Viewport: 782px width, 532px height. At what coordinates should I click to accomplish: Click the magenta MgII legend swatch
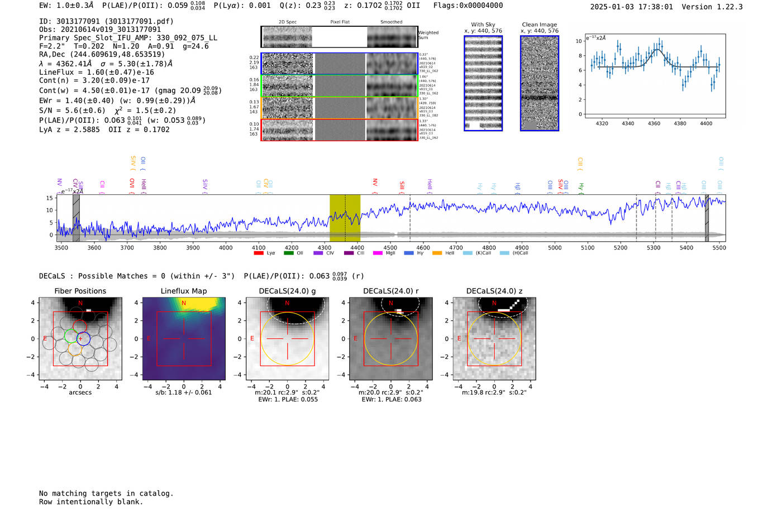pos(378,253)
